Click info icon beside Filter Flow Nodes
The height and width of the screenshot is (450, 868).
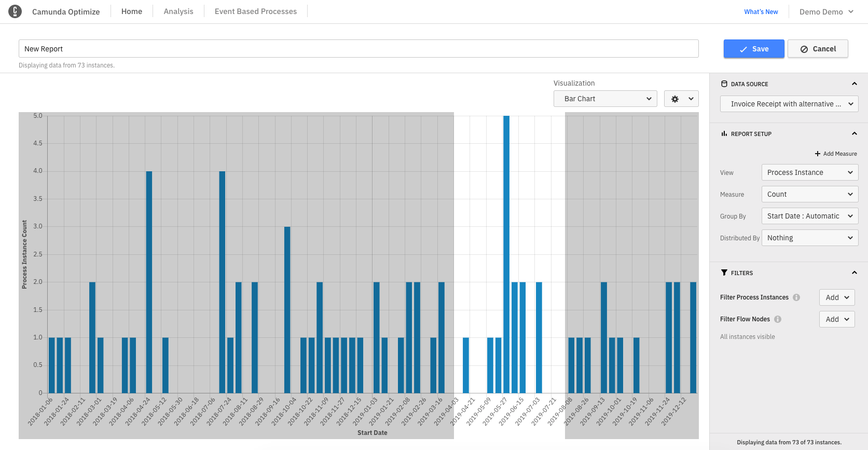(778, 319)
